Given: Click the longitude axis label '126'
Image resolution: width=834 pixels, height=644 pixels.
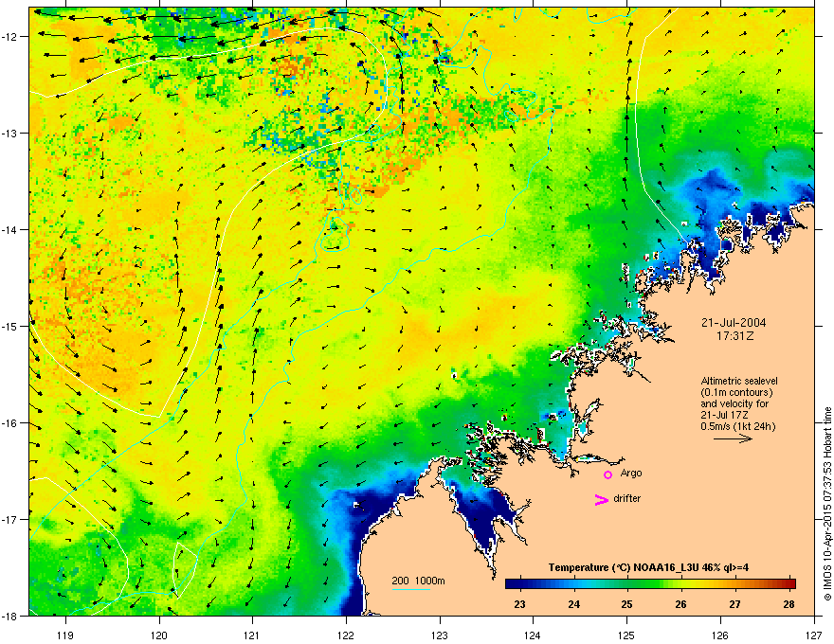Looking at the screenshot, I should click(x=720, y=635).
